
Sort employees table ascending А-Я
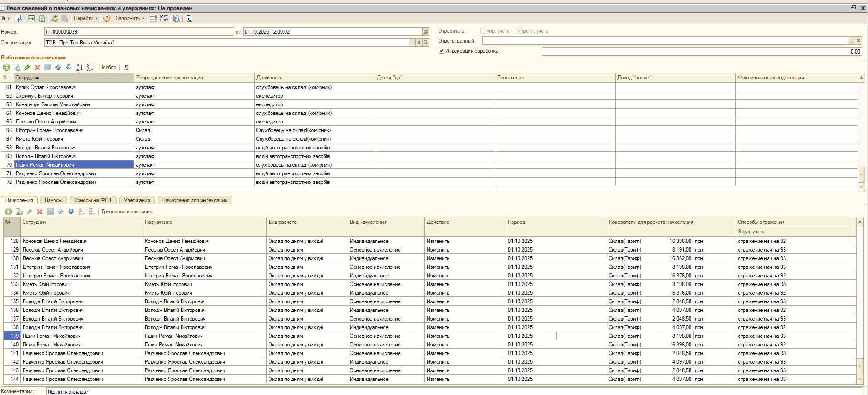pyautogui.click(x=79, y=67)
